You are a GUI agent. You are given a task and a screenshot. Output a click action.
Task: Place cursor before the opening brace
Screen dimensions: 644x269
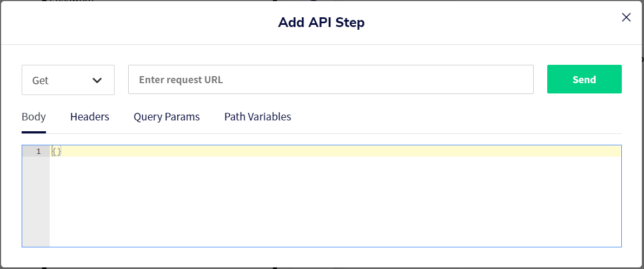[x=52, y=151]
